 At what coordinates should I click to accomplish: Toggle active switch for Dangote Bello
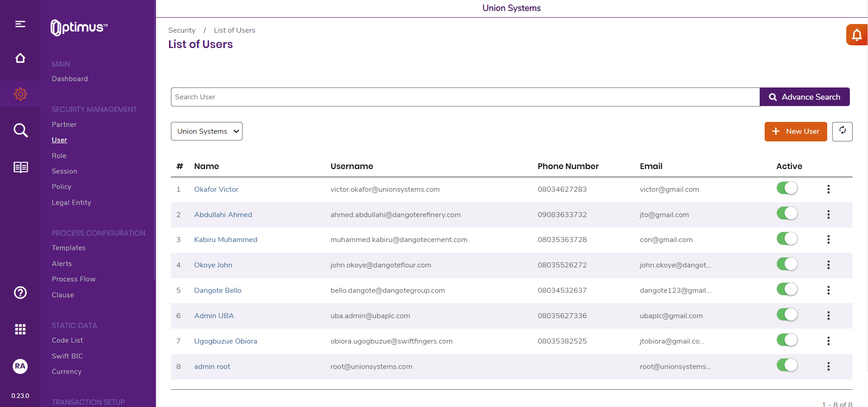pos(787,289)
